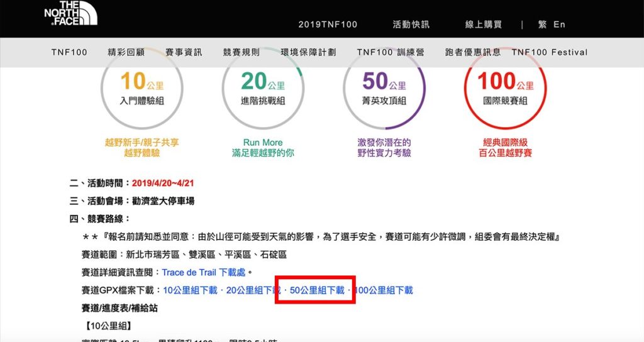
Task: Click The North Face logo
Action: [70, 13]
